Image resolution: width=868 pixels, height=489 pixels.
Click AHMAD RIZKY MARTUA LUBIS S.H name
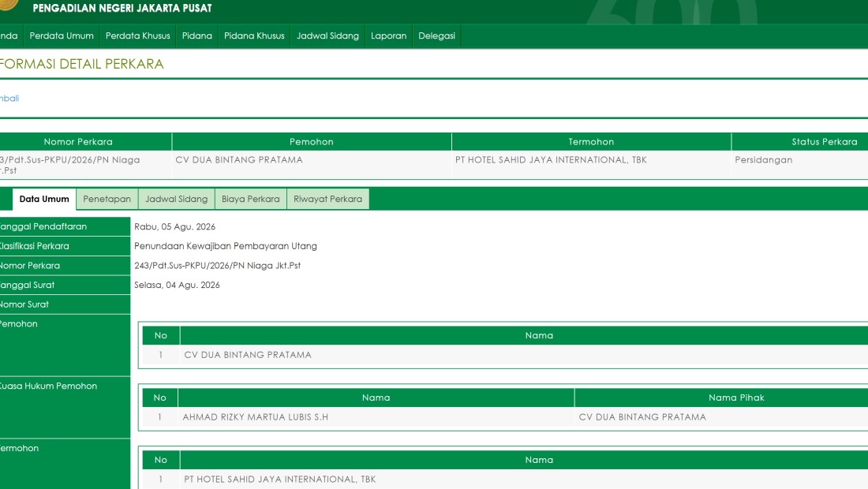255,417
